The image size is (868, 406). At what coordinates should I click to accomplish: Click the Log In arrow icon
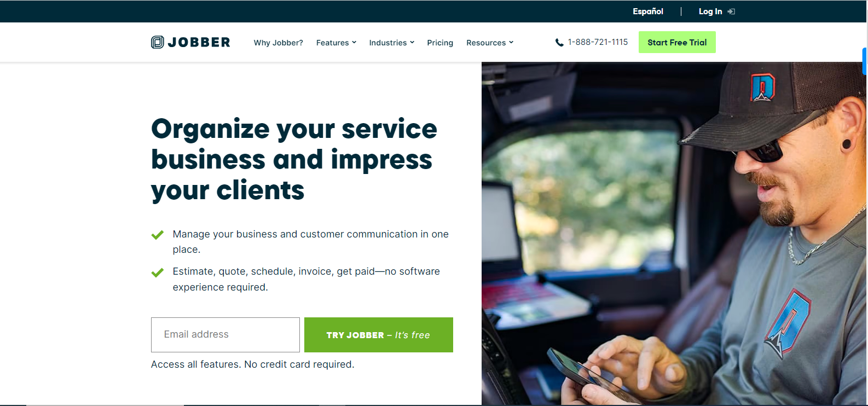click(x=731, y=11)
